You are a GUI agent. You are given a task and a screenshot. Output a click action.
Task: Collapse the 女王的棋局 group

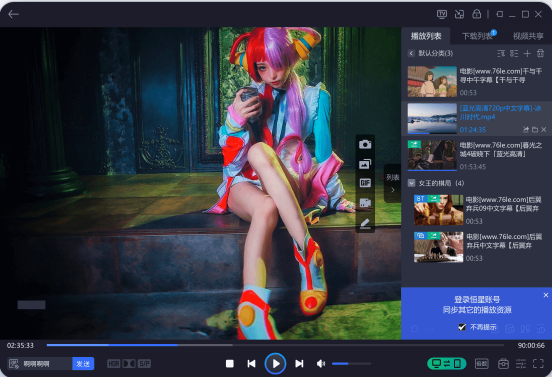pos(411,183)
